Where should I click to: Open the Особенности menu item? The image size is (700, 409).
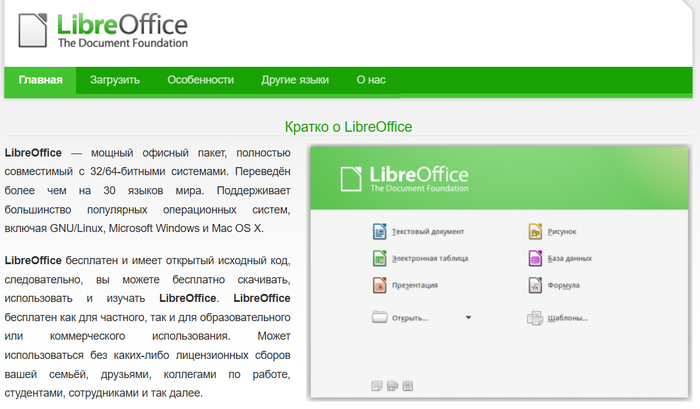point(200,80)
